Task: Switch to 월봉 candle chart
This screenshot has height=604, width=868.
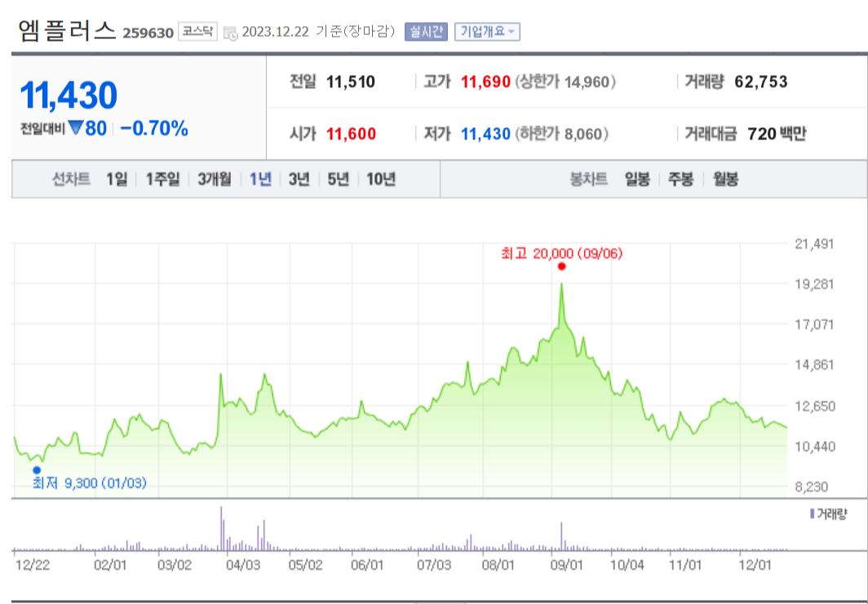Action: [x=726, y=179]
